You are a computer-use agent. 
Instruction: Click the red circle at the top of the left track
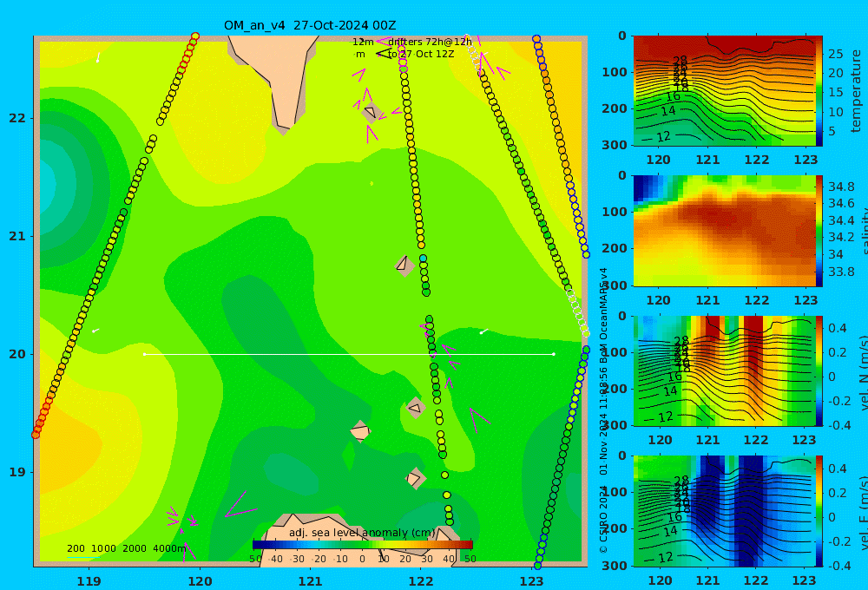click(x=194, y=36)
